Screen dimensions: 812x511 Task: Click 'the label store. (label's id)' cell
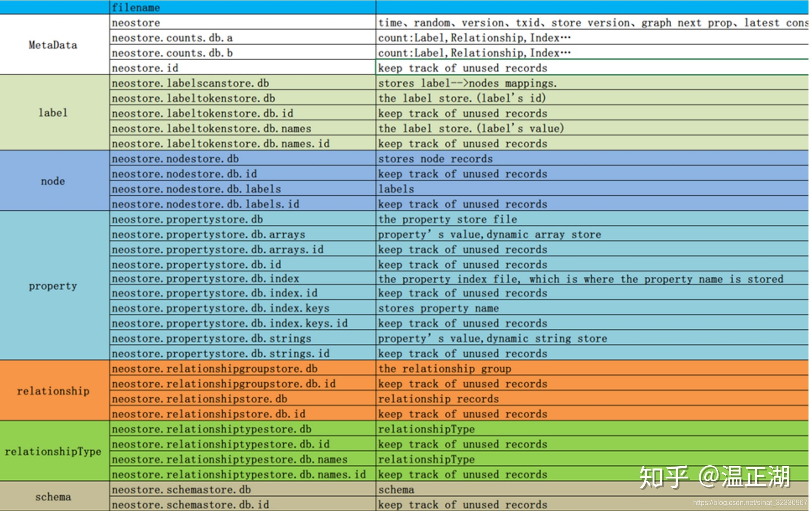[x=592, y=98]
